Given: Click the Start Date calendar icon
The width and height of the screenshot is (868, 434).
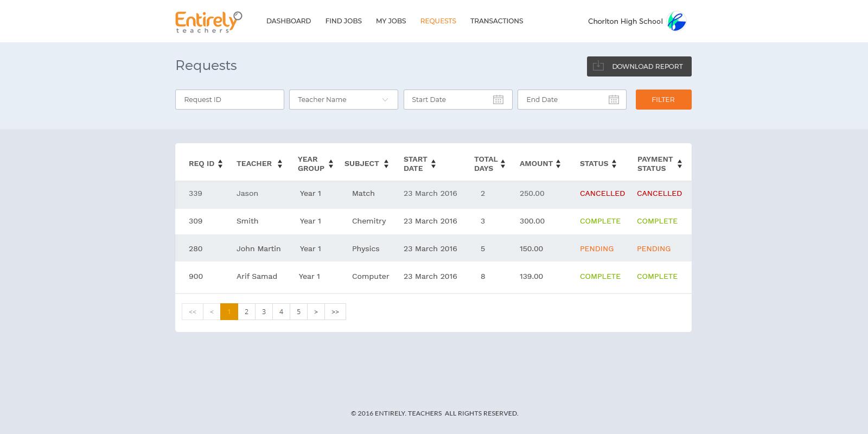Looking at the screenshot, I should [498, 100].
